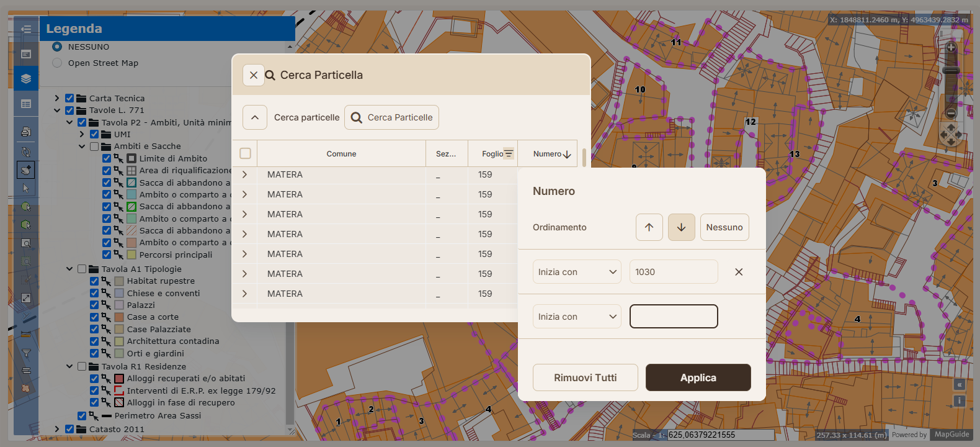Click the Nessuno ordering option
The image size is (980, 447).
pos(724,227)
